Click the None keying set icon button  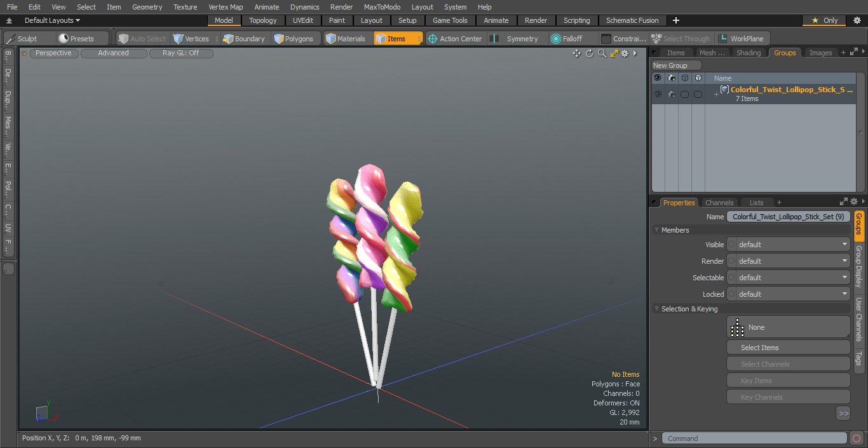(788, 327)
